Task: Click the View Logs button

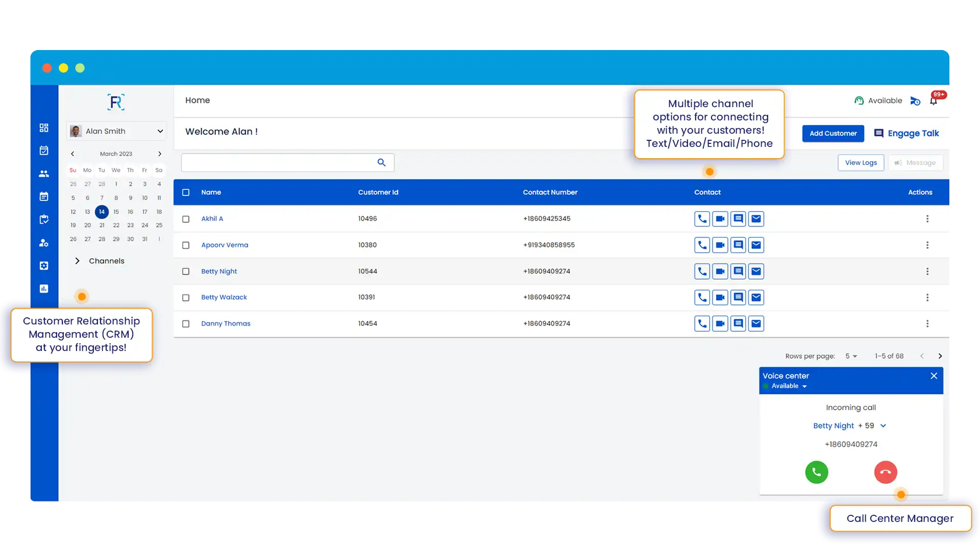Action: [861, 162]
